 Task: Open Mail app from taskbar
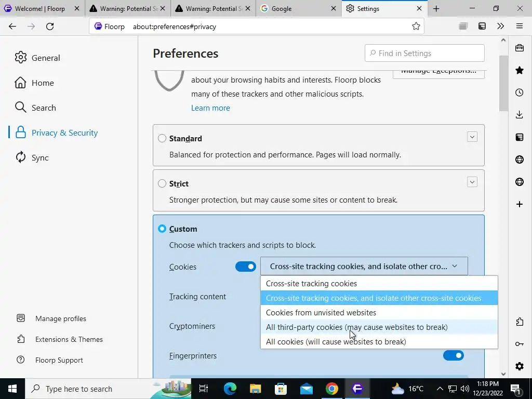point(307,389)
